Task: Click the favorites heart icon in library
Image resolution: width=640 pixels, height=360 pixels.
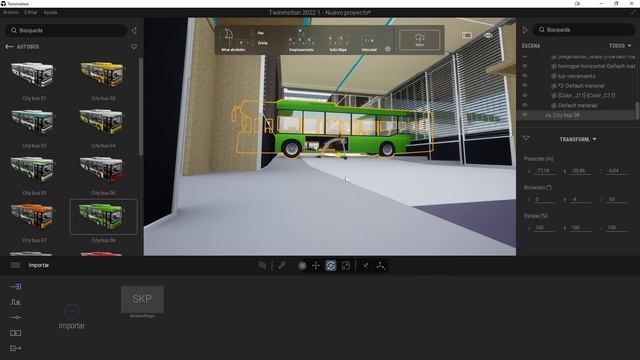Action: click(134, 47)
